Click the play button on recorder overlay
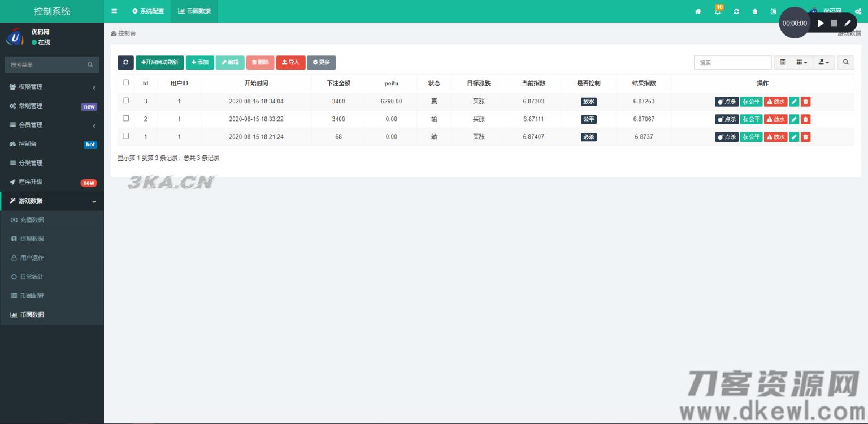The image size is (868, 424). tap(821, 23)
